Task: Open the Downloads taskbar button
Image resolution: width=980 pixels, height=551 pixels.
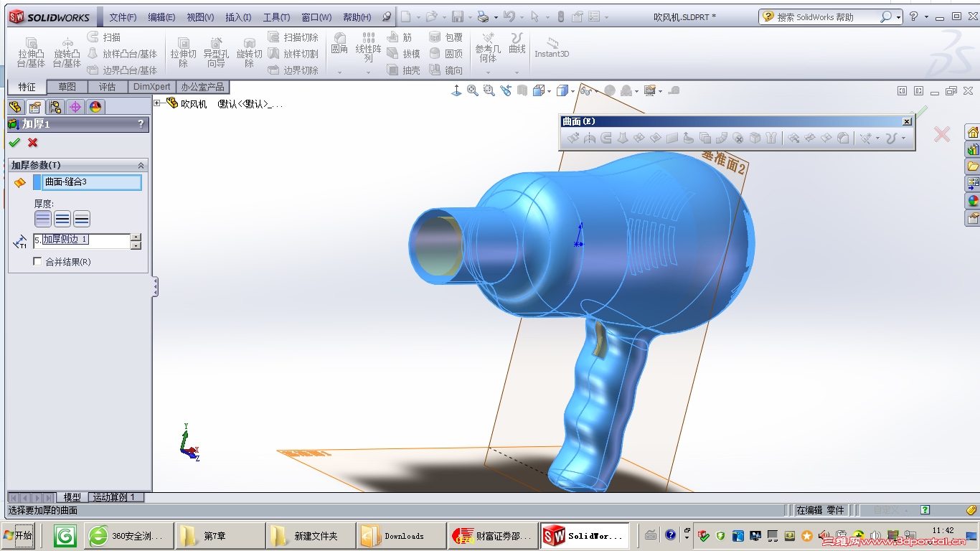Action: pos(400,535)
